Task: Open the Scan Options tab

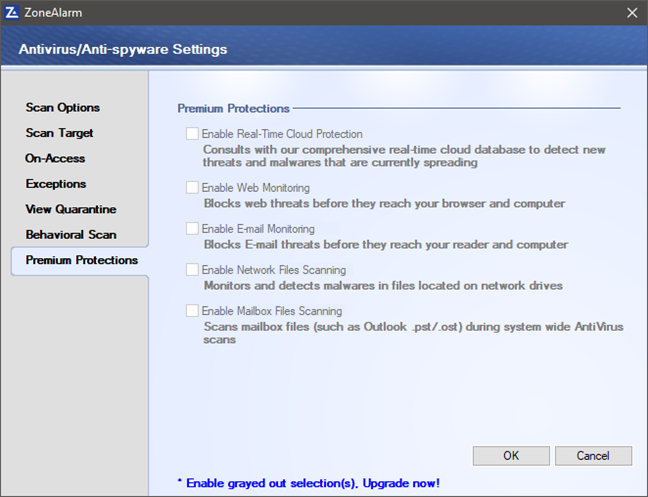Action: (x=62, y=107)
